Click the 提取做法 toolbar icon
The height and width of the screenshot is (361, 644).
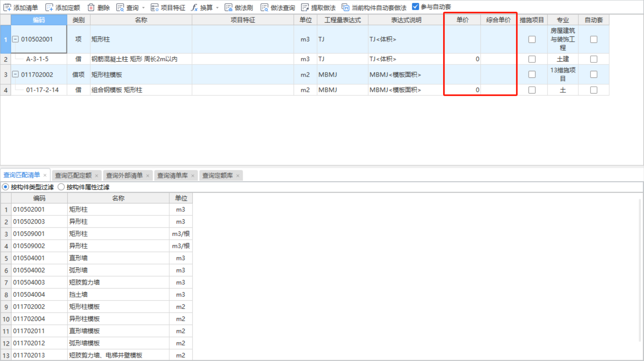point(305,7)
